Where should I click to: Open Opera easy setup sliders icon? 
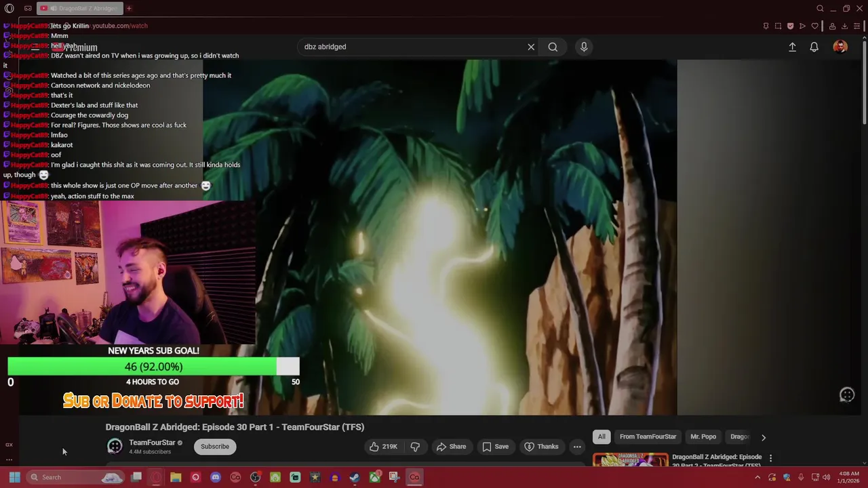[857, 26]
